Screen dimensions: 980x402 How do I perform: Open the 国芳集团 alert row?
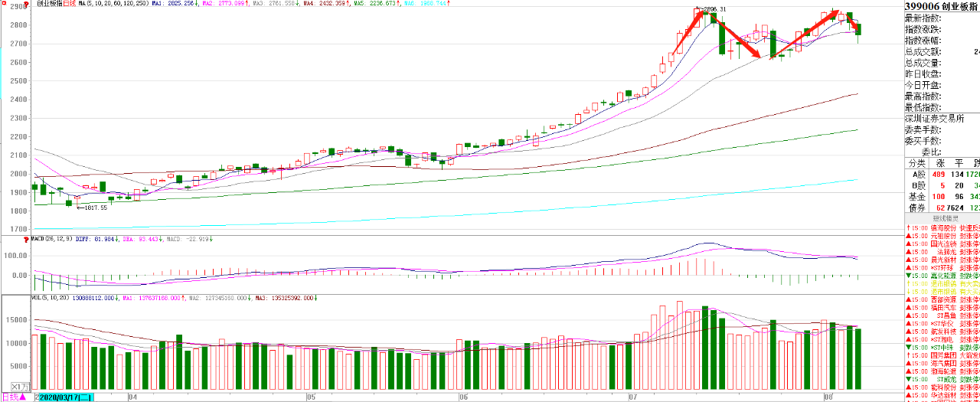[x=942, y=355]
